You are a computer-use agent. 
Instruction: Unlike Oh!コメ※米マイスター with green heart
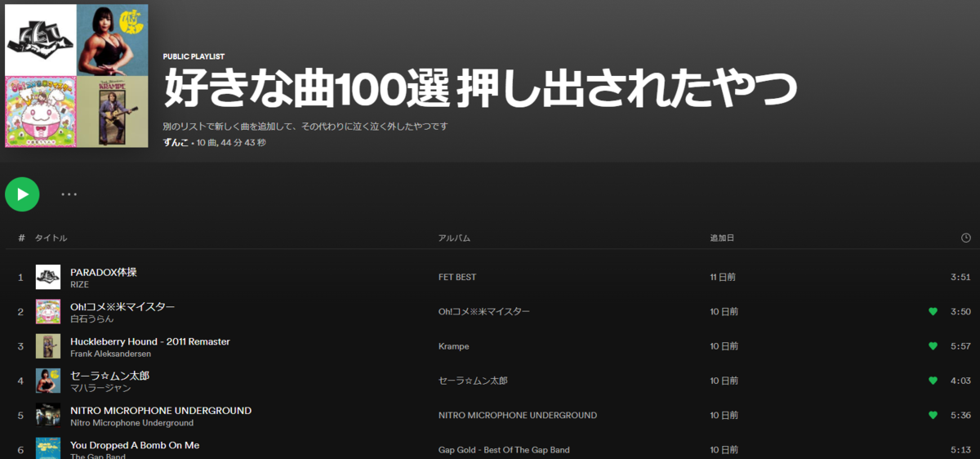pos(933,311)
